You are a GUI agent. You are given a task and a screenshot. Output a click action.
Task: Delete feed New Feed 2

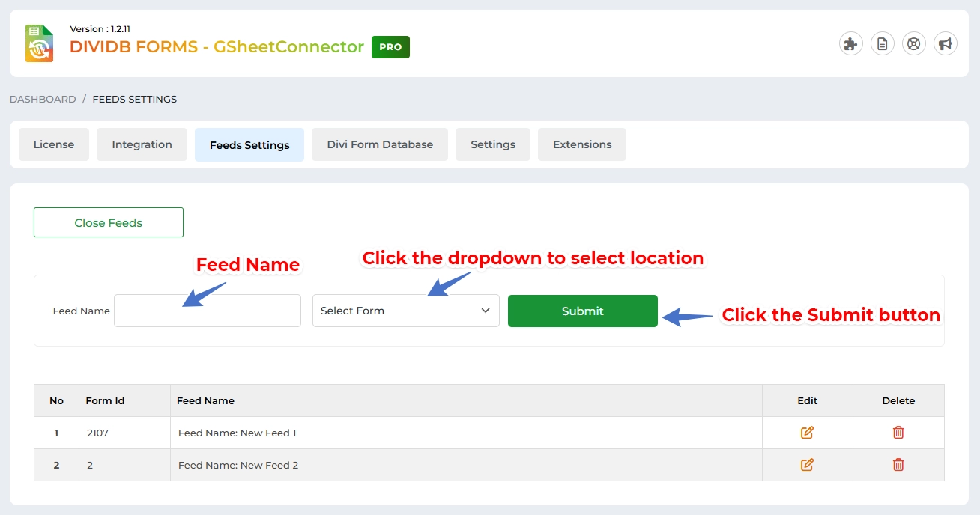[898, 464]
